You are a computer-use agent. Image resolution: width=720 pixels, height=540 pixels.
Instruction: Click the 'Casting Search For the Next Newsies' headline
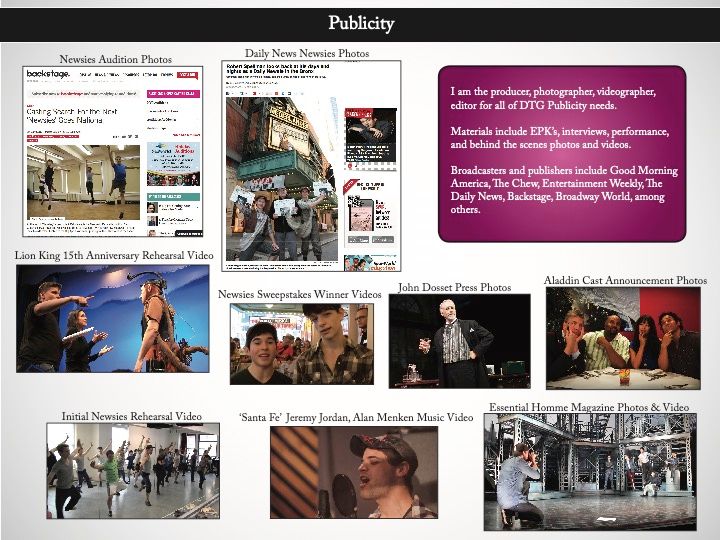click(x=72, y=116)
